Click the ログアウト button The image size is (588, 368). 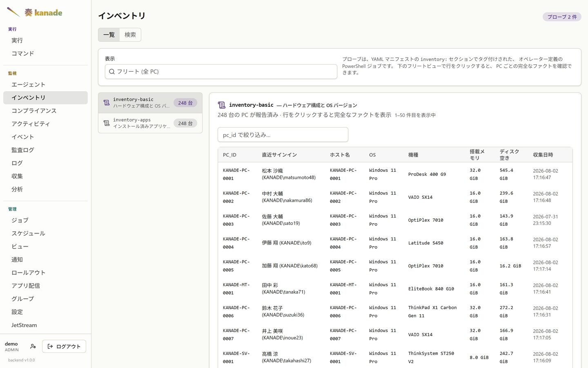[64, 346]
